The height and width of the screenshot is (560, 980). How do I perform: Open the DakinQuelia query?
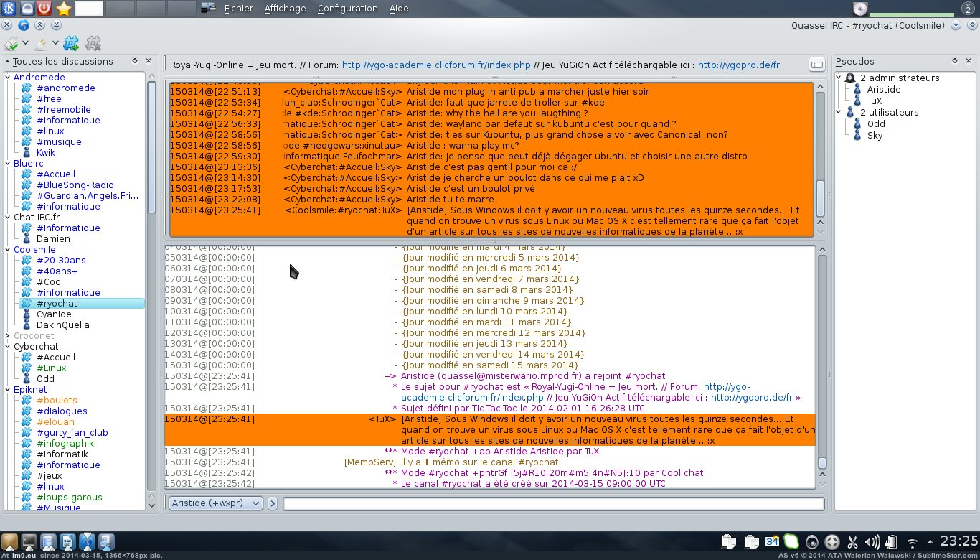(63, 325)
